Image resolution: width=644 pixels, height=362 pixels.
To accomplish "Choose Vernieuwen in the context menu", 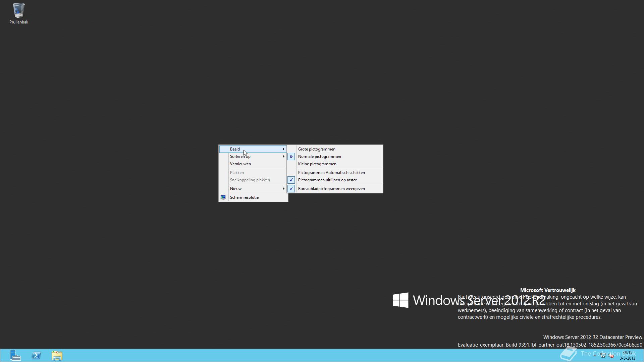I will [x=253, y=164].
